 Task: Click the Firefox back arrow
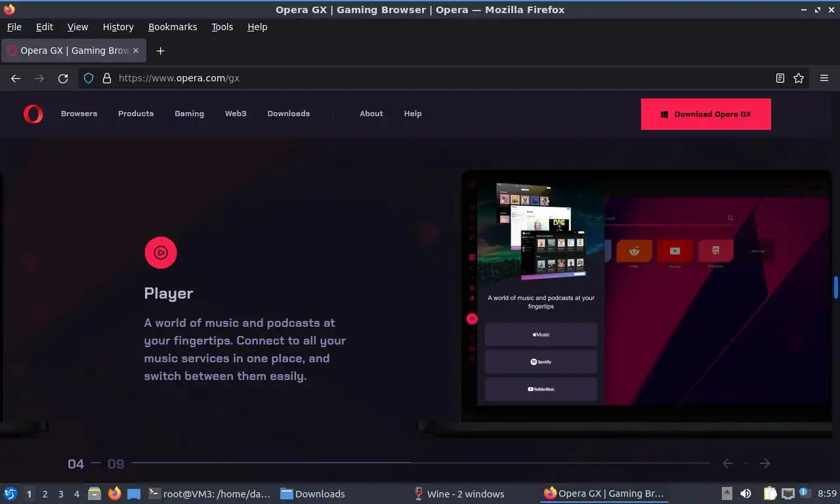[16, 78]
